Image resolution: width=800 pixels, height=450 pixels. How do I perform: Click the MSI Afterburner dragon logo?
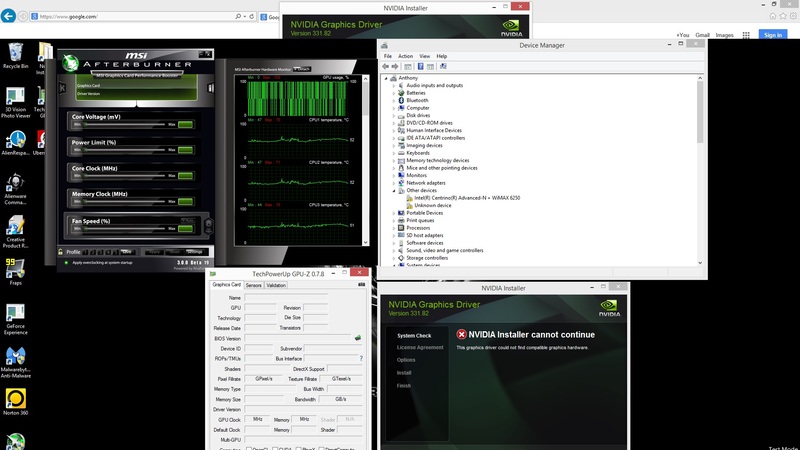[x=70, y=63]
